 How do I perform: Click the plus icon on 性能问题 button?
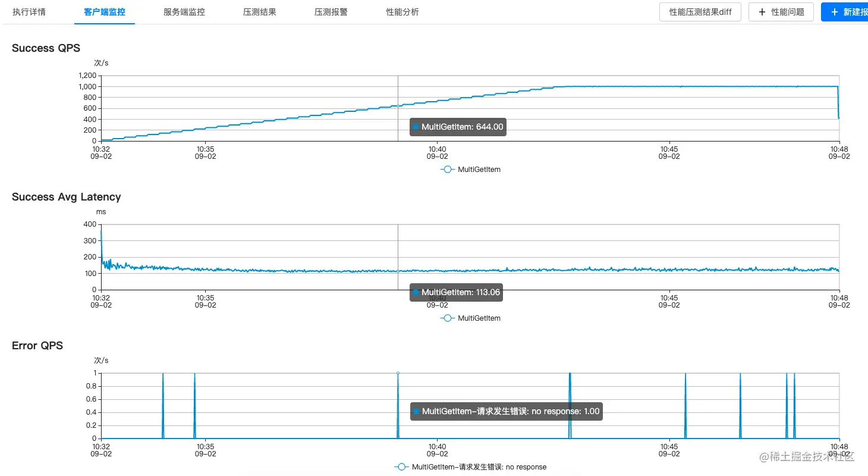[762, 12]
